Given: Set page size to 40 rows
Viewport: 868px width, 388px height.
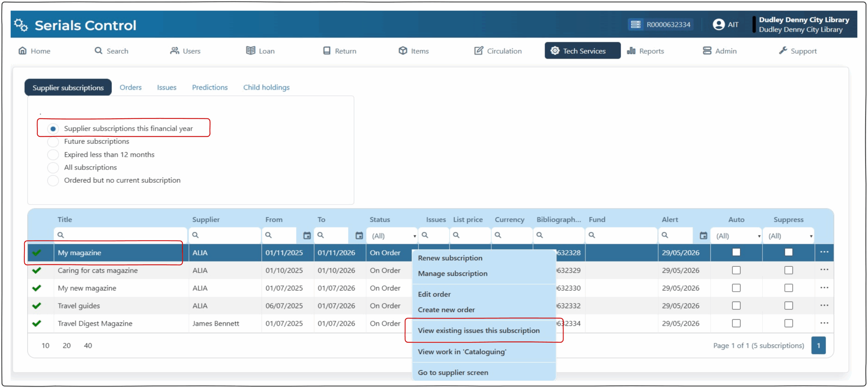Looking at the screenshot, I should 88,346.
